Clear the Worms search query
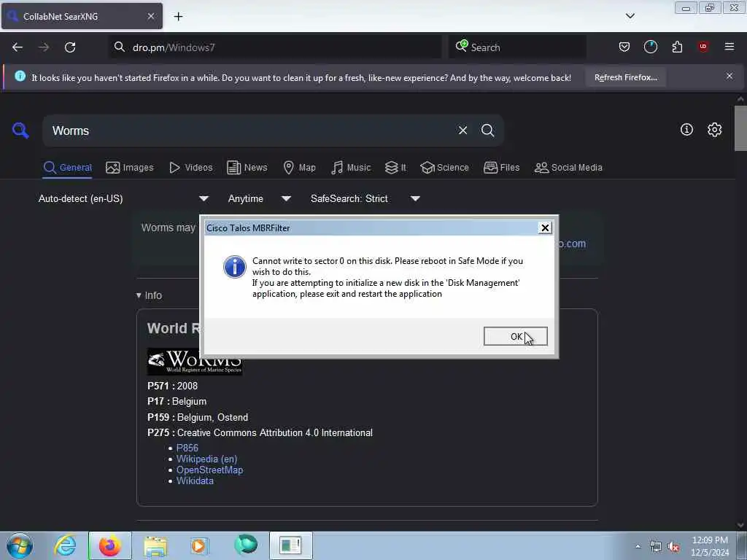 tap(462, 131)
